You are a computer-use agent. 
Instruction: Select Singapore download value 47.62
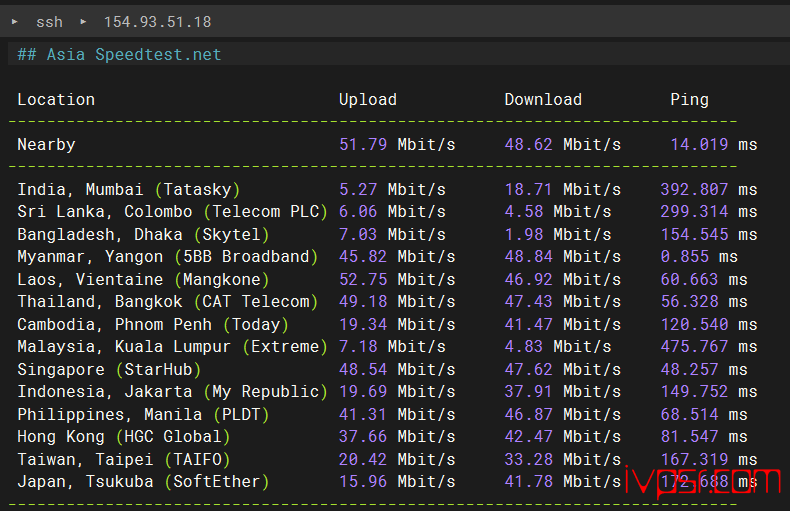coord(529,370)
